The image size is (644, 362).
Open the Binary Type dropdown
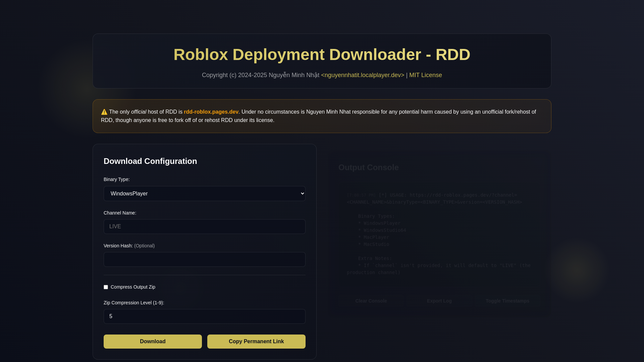[x=204, y=193]
